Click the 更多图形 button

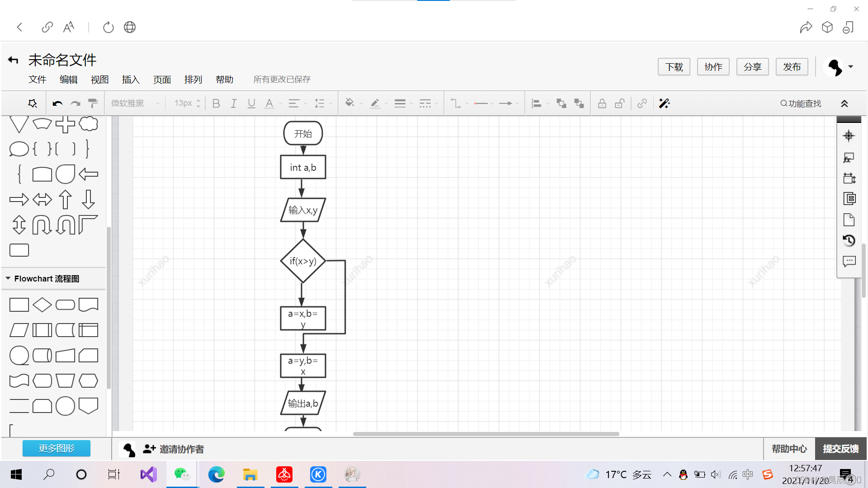point(57,448)
